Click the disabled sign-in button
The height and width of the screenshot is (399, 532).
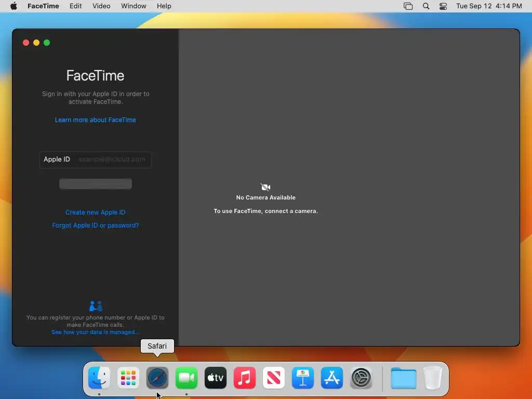pos(96,183)
